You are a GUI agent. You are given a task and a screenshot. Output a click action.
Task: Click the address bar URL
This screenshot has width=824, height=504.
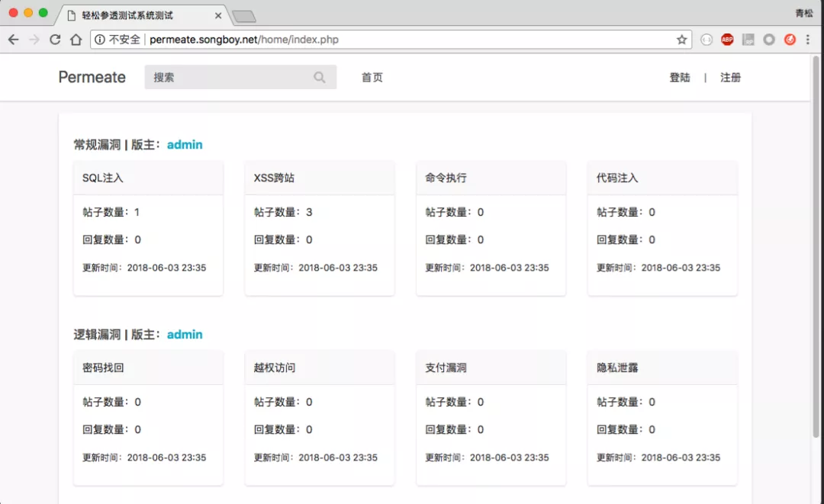(x=244, y=40)
